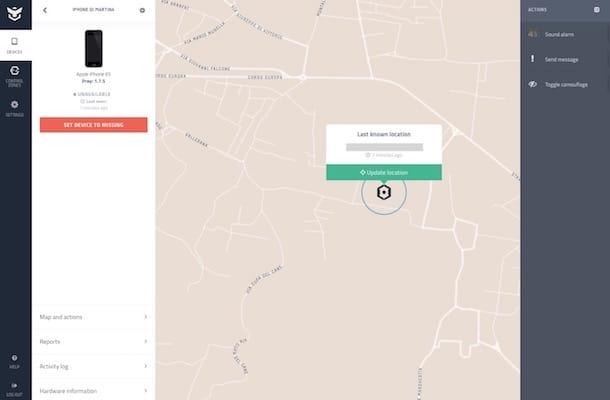Expand Map and actions chevron

pyautogui.click(x=145, y=317)
